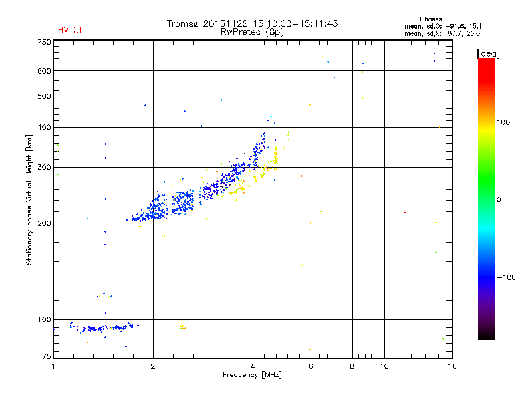Viewport: 532px width, 399px height.
Task: Click the '[deg]' colorbar unit label
Action: [x=488, y=53]
